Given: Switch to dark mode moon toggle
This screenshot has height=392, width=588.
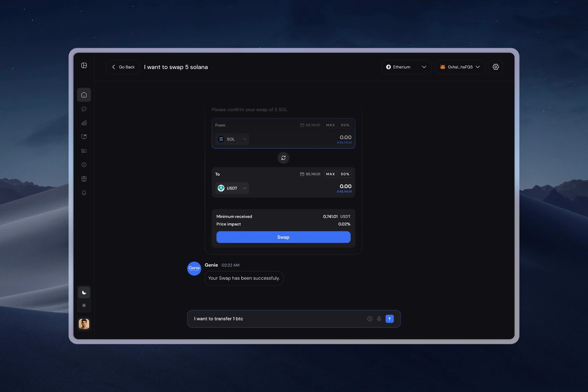Looking at the screenshot, I should point(84,292).
